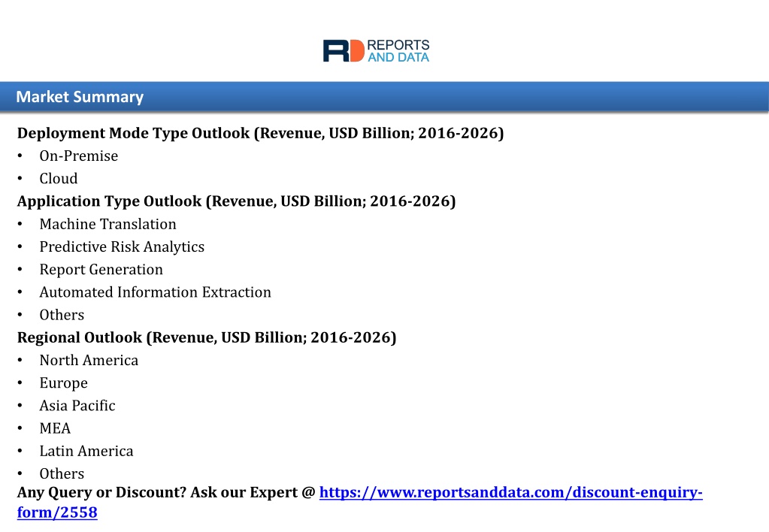Select 'Machine Translation' bullet
The width and height of the screenshot is (769, 532).
pyautogui.click(x=108, y=224)
